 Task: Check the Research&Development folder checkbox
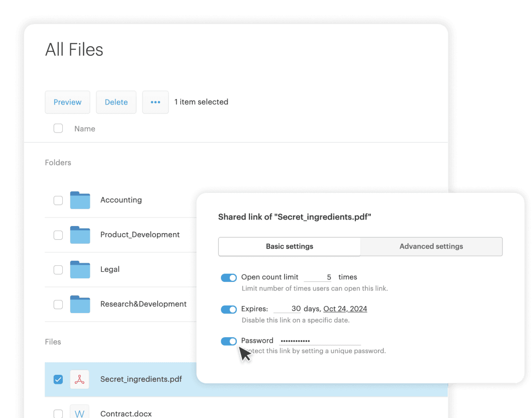[x=58, y=304]
